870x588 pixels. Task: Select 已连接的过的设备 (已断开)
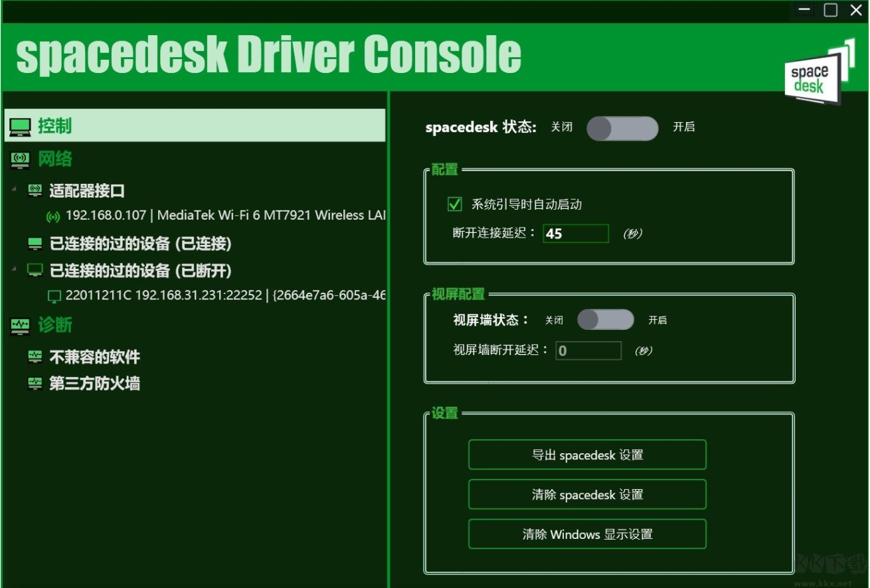(141, 271)
